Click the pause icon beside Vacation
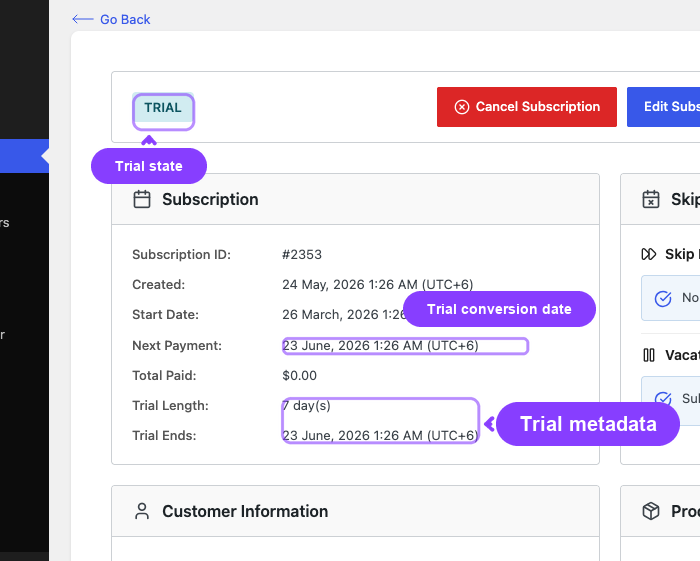The width and height of the screenshot is (700, 561). (x=649, y=355)
